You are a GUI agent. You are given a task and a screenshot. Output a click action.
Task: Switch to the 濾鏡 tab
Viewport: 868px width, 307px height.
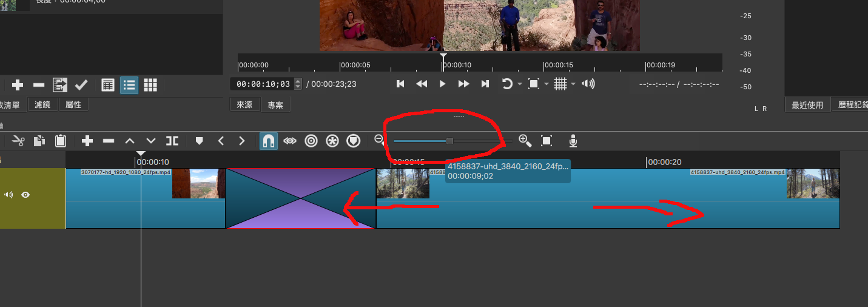pos(42,105)
